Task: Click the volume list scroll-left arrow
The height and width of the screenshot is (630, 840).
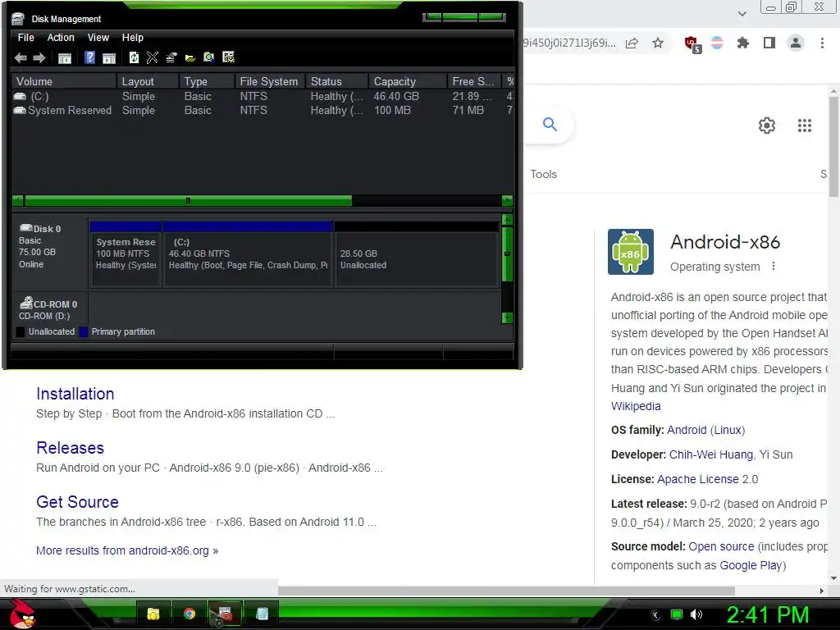Action: tap(18, 201)
